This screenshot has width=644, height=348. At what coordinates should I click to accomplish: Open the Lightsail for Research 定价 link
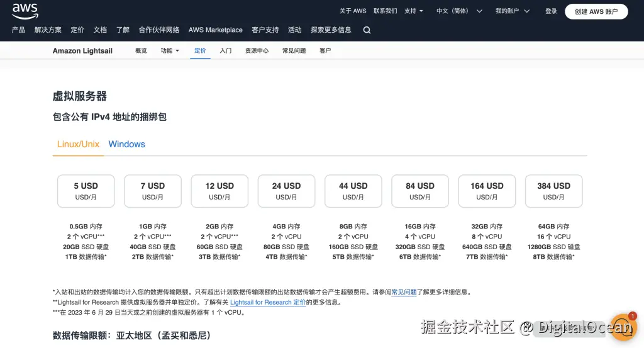[268, 303]
